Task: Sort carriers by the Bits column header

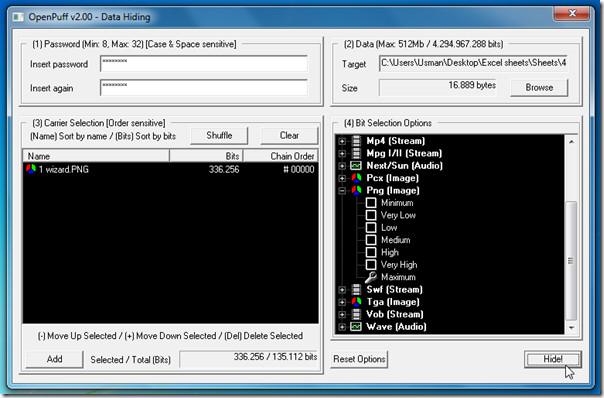Action: pos(206,156)
